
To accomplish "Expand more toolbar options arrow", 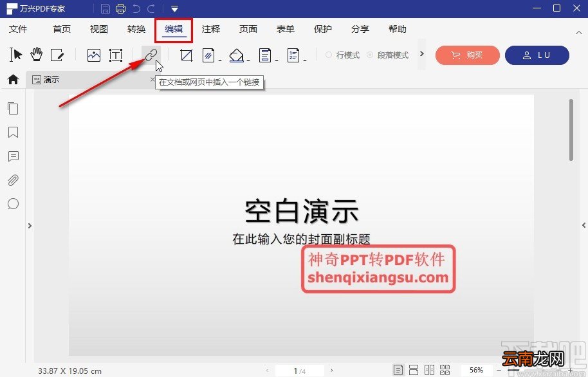I will pos(422,53).
